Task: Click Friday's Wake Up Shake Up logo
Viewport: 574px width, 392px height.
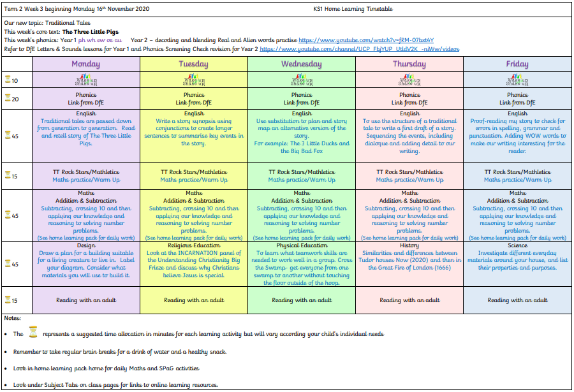Action: (517, 81)
